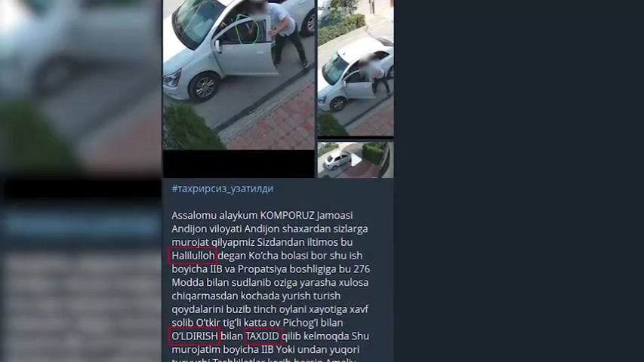Click the blurred light-blue bar in the left panel

tap(81, 225)
